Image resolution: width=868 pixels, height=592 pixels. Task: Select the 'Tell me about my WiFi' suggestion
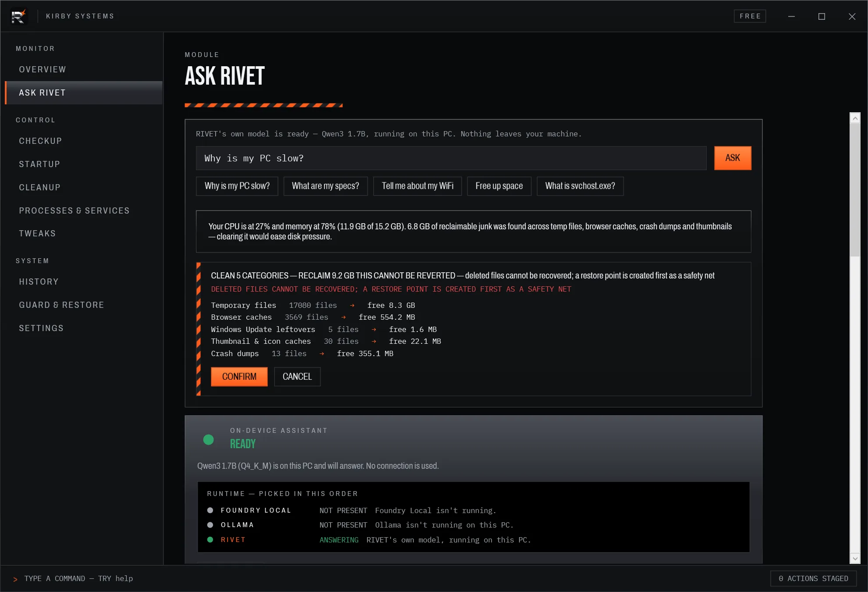(417, 186)
